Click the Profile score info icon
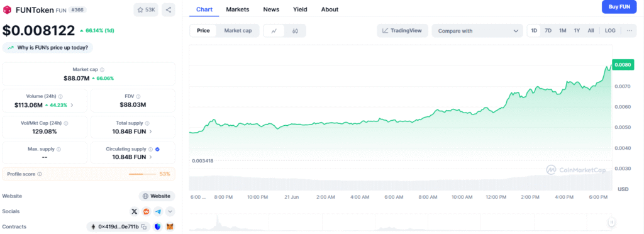Viewport: 644px width, 234px height. [40, 174]
